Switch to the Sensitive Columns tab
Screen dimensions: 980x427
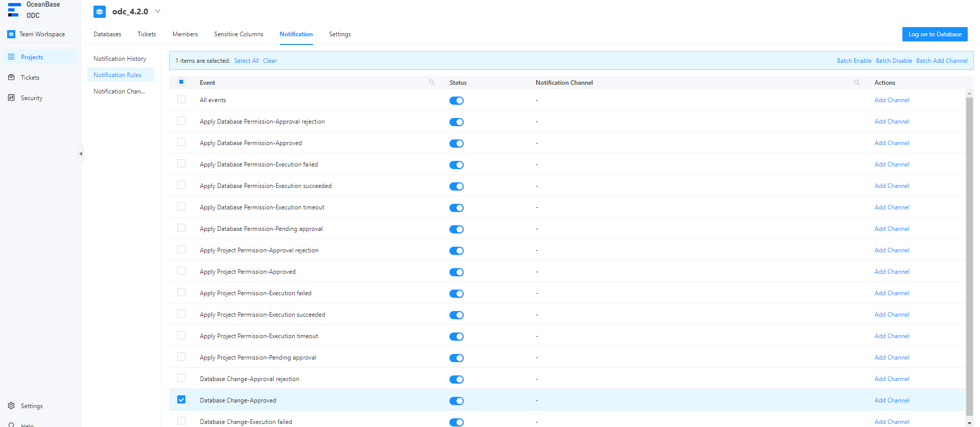(x=238, y=34)
